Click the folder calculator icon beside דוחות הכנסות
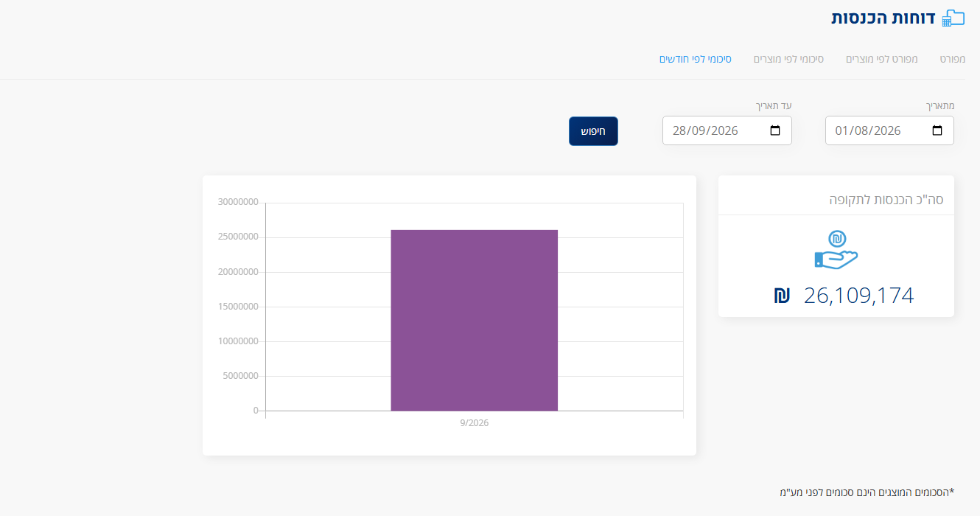980x516 pixels. pos(953,18)
